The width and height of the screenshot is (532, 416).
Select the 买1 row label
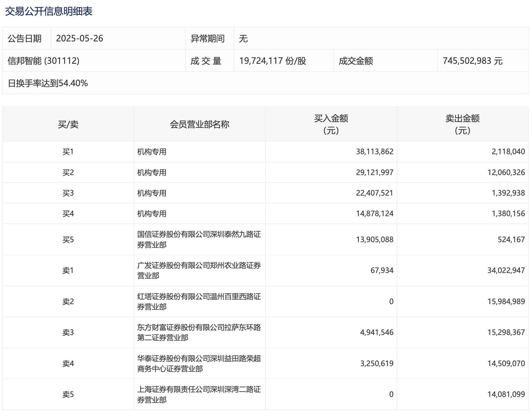[x=68, y=152]
